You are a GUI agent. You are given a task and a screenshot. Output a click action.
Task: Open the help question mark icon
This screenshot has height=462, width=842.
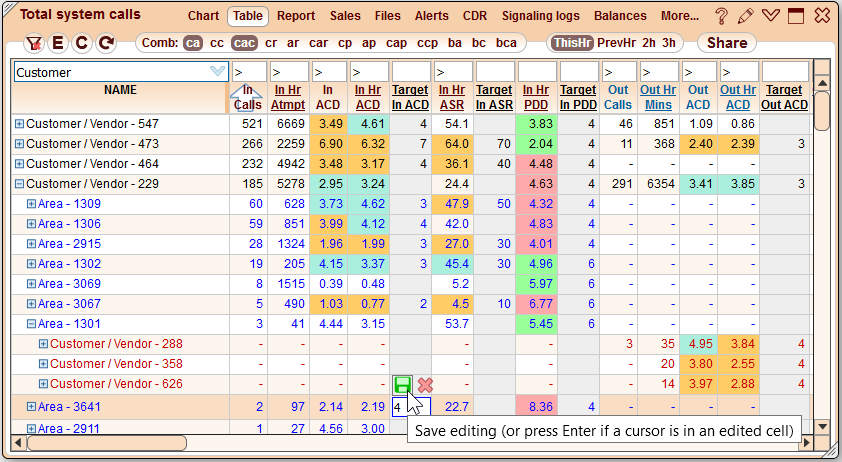click(x=721, y=16)
